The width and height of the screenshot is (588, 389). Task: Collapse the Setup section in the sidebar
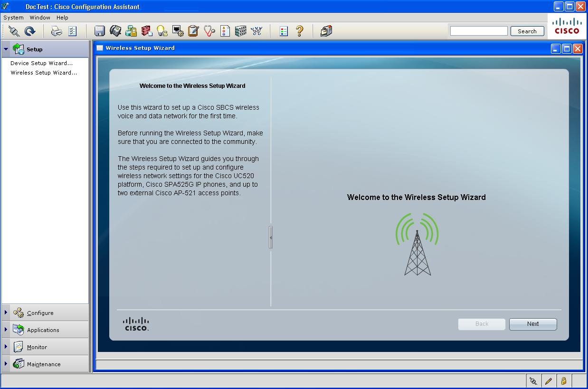click(x=6, y=49)
